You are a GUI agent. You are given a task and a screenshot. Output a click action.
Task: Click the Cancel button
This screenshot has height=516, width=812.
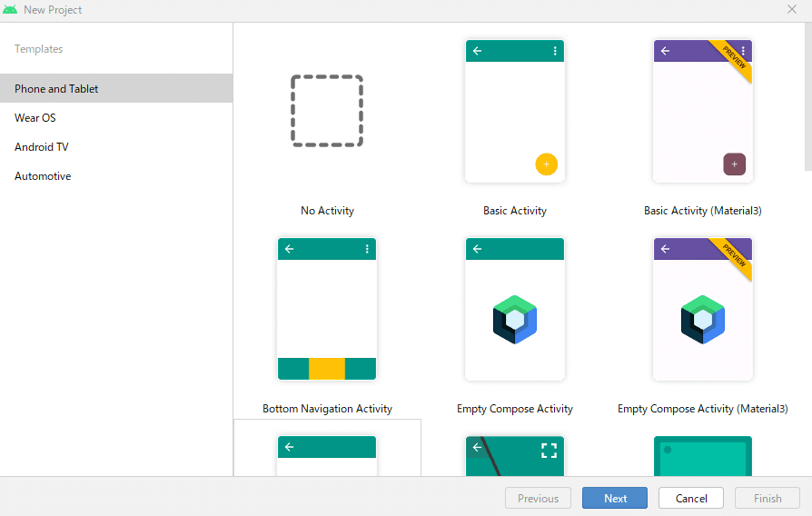point(691,498)
